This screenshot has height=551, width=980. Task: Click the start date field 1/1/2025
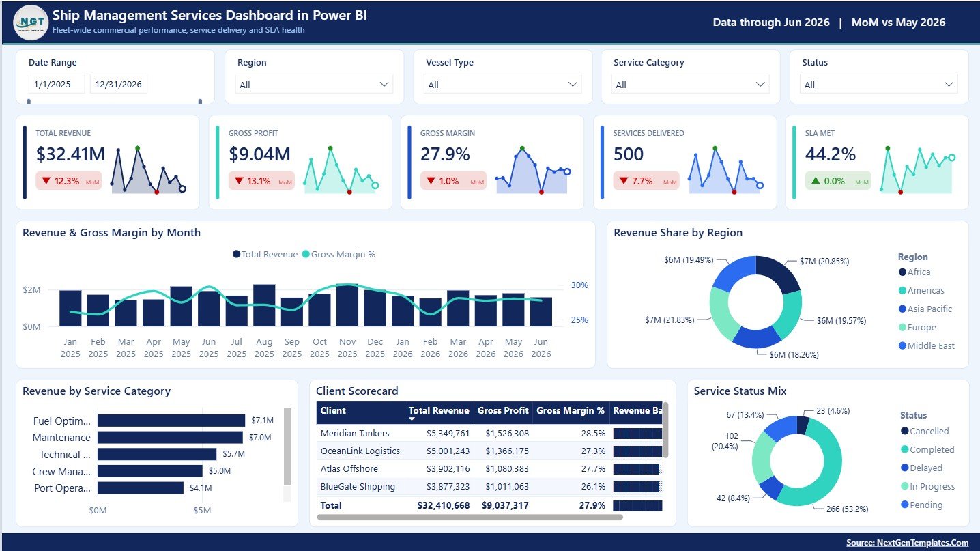pos(57,84)
